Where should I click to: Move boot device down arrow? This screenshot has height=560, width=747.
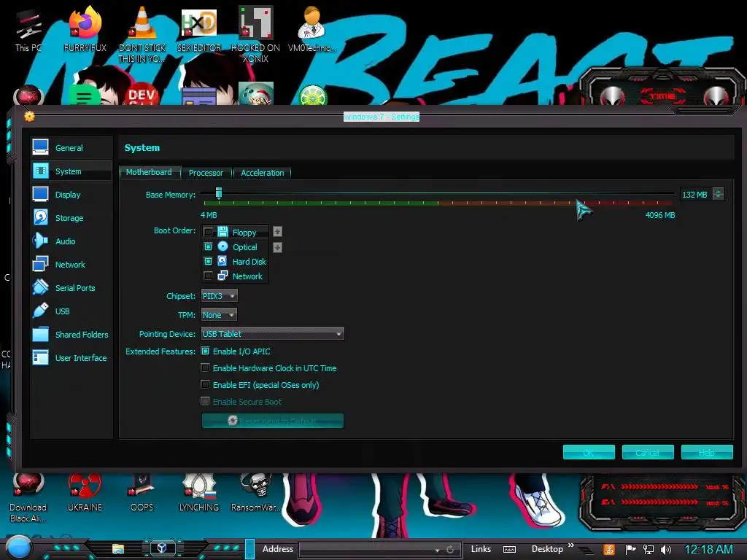pos(277,248)
